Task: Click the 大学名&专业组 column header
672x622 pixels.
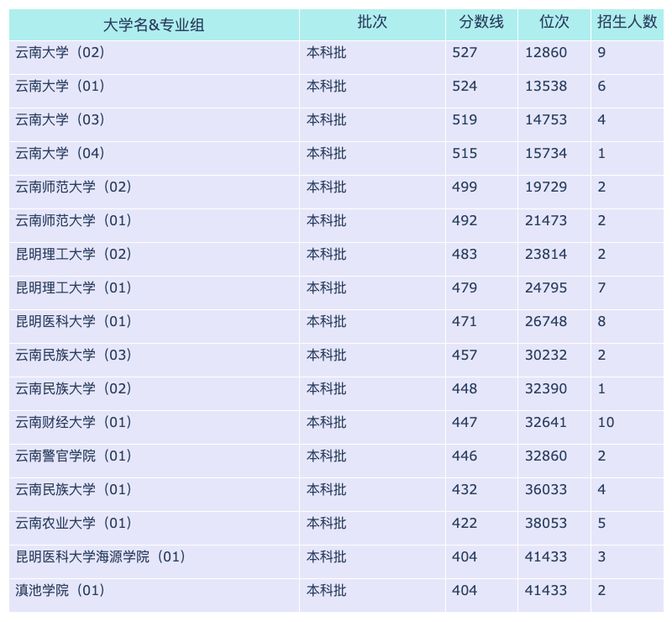Action: (x=154, y=25)
